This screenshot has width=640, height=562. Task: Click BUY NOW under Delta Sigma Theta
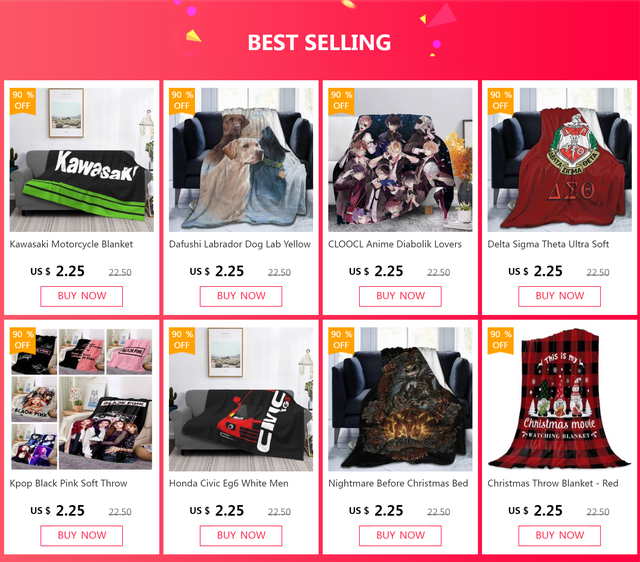tap(560, 296)
